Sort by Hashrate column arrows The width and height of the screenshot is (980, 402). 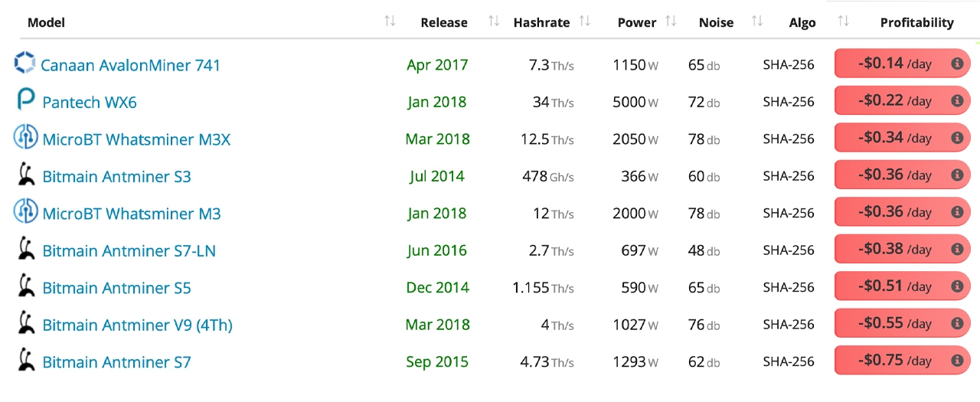pos(585,21)
